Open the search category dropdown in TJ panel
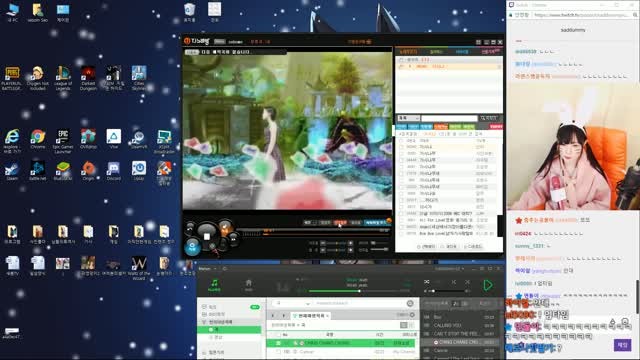 tap(409, 118)
